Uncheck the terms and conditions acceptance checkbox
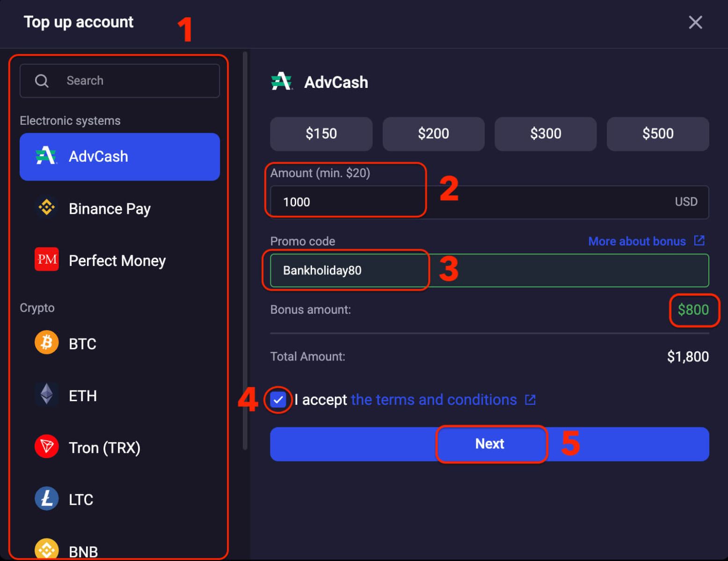 (x=278, y=400)
